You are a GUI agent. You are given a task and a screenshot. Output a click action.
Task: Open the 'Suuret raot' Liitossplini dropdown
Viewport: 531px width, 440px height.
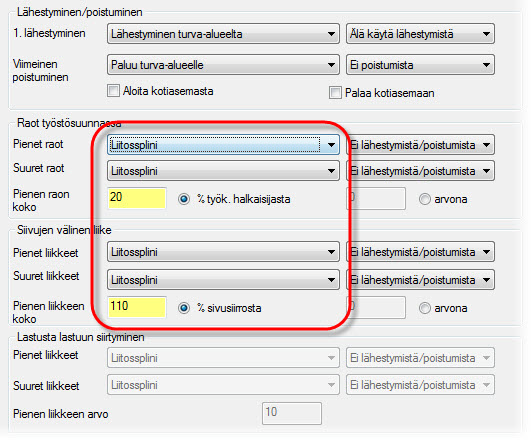point(223,171)
